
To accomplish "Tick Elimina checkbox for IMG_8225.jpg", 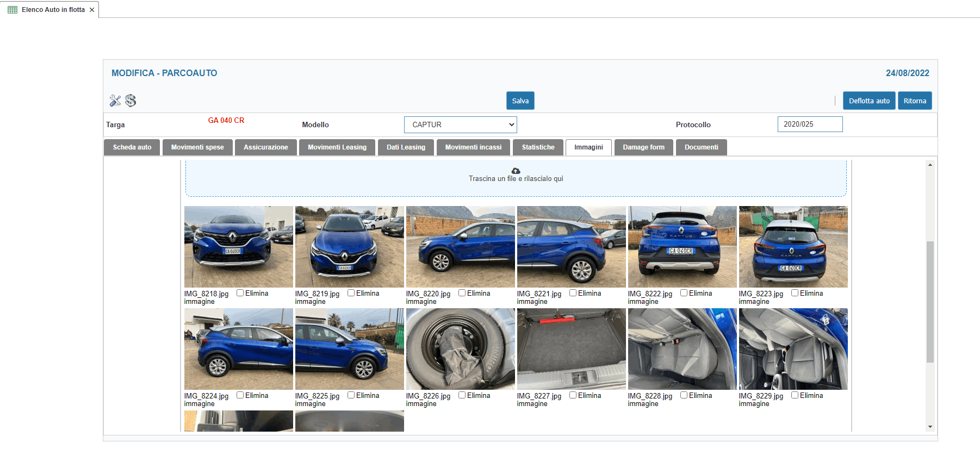I will click(x=351, y=395).
